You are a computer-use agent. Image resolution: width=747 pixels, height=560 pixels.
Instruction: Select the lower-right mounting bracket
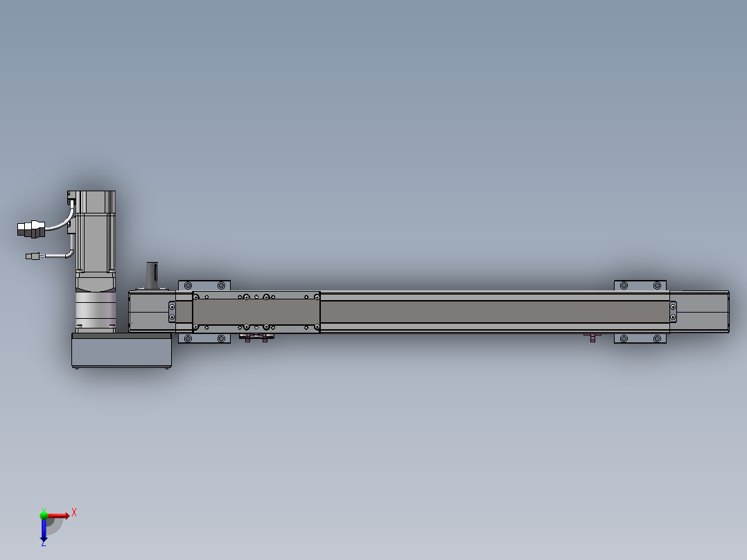(x=640, y=338)
